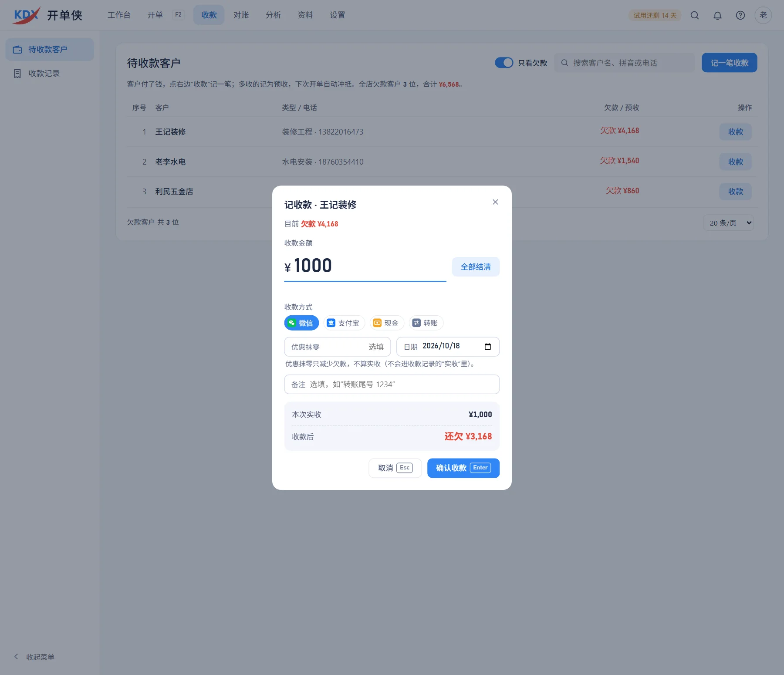Viewport: 784px width, 675px height.
Task: Focus the 备注 note input field
Action: 392,385
